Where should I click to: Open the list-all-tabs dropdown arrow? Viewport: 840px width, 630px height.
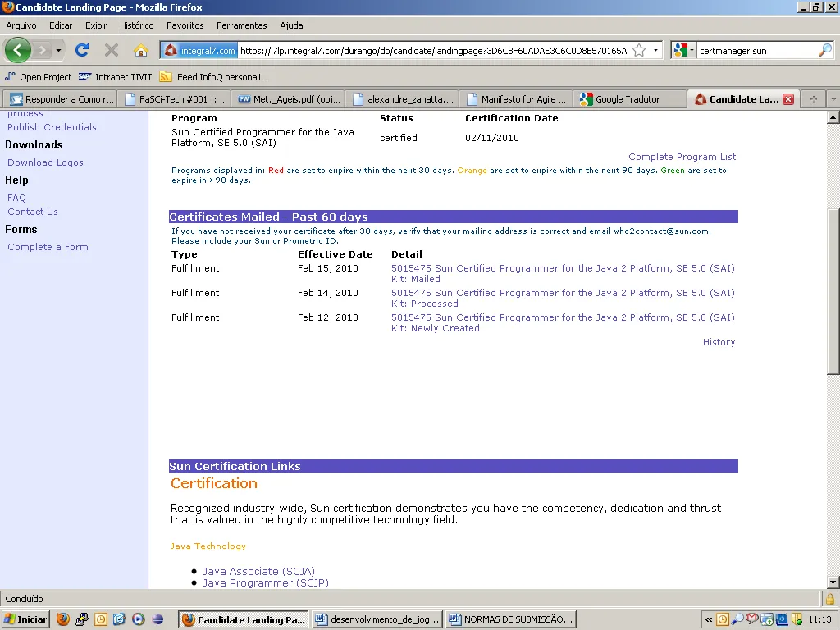[x=833, y=99]
